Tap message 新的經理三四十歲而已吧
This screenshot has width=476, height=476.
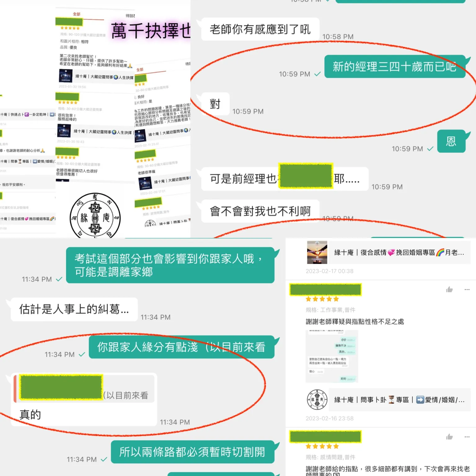pos(395,67)
